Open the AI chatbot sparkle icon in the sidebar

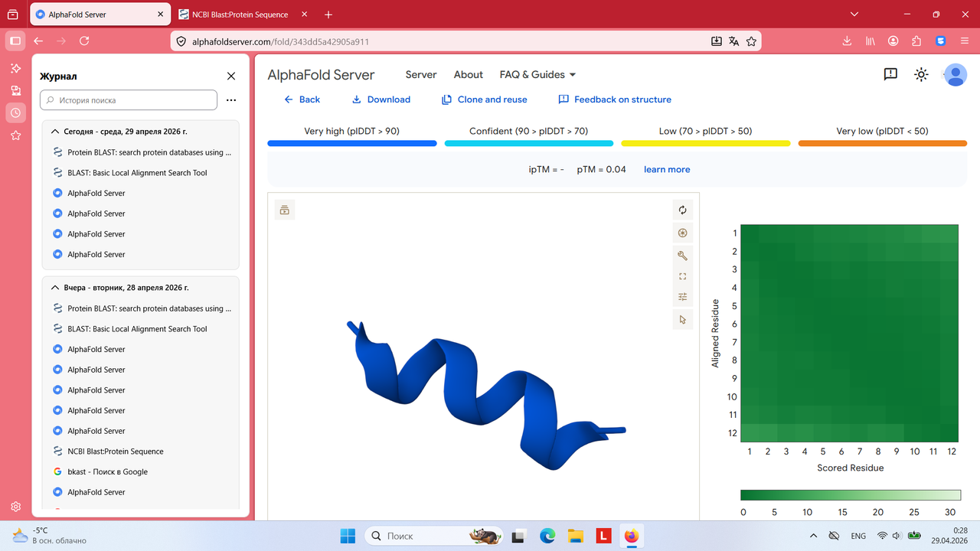(x=15, y=69)
